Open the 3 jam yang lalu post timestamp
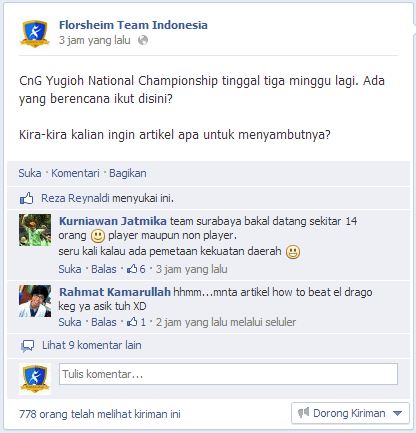The image size is (416, 433). pyautogui.click(x=95, y=40)
